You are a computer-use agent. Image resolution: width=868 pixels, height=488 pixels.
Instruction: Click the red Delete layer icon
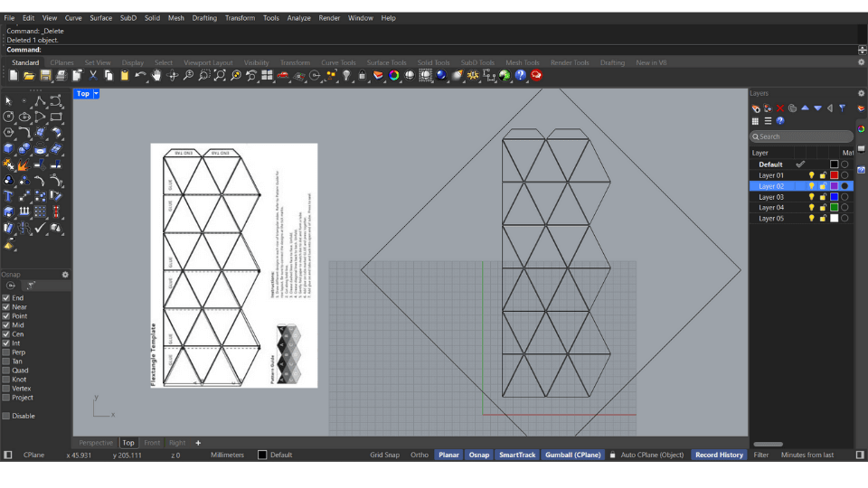780,108
